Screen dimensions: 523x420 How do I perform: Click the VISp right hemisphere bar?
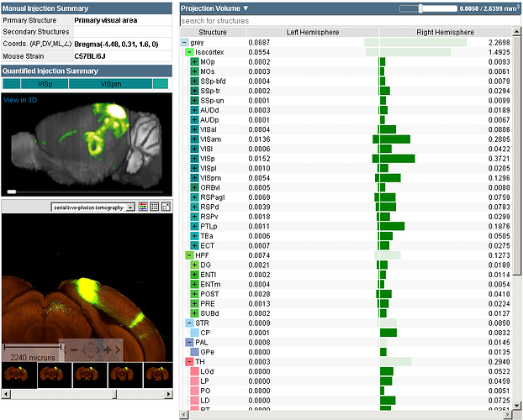tap(397, 159)
